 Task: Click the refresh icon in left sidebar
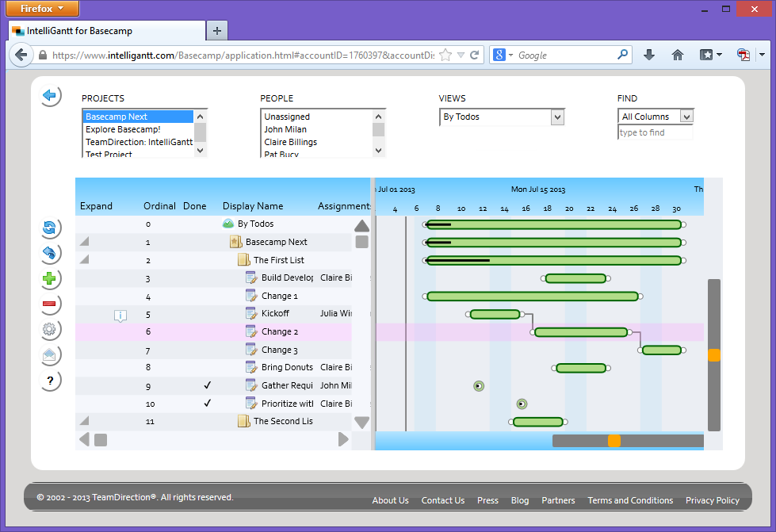click(49, 228)
